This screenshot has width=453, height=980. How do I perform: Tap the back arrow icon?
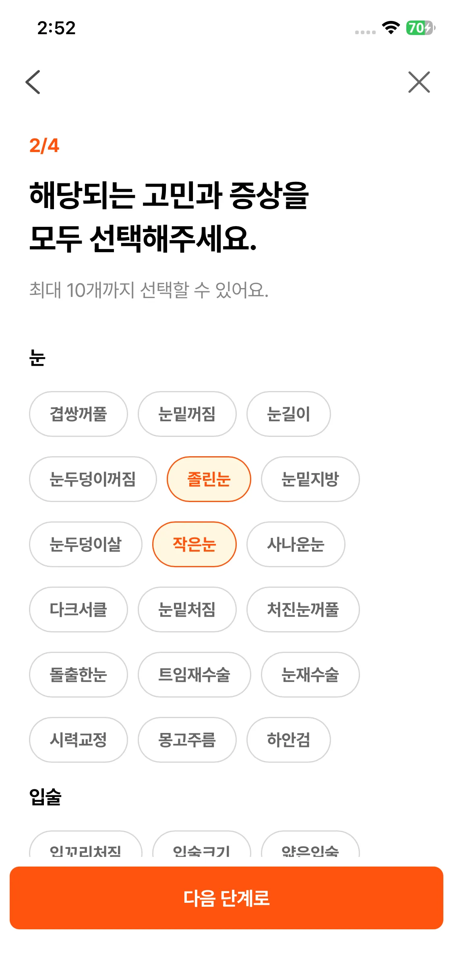33,82
